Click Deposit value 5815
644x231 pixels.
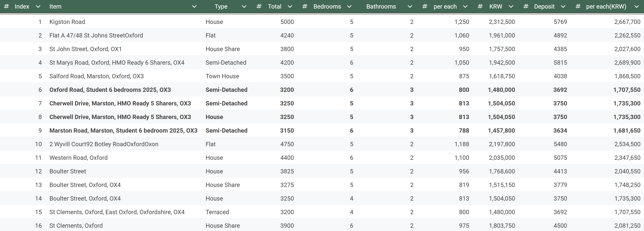[560, 63]
